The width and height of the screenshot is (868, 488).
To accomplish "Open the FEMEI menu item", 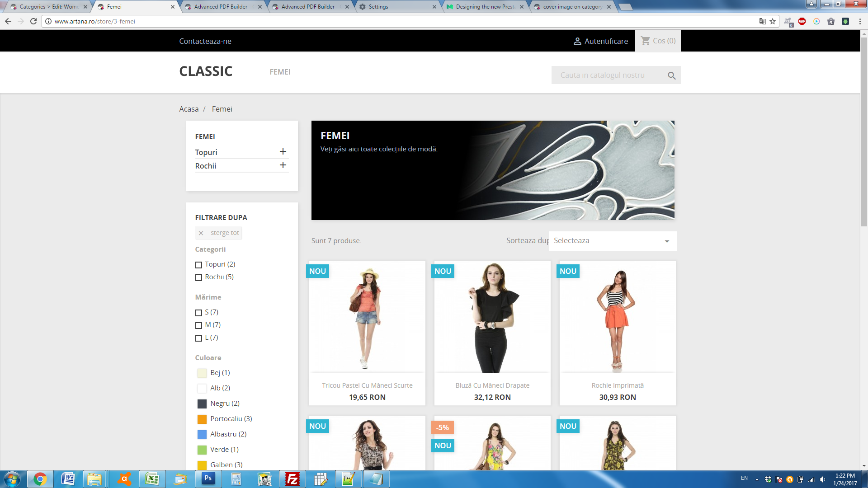I will pos(280,72).
